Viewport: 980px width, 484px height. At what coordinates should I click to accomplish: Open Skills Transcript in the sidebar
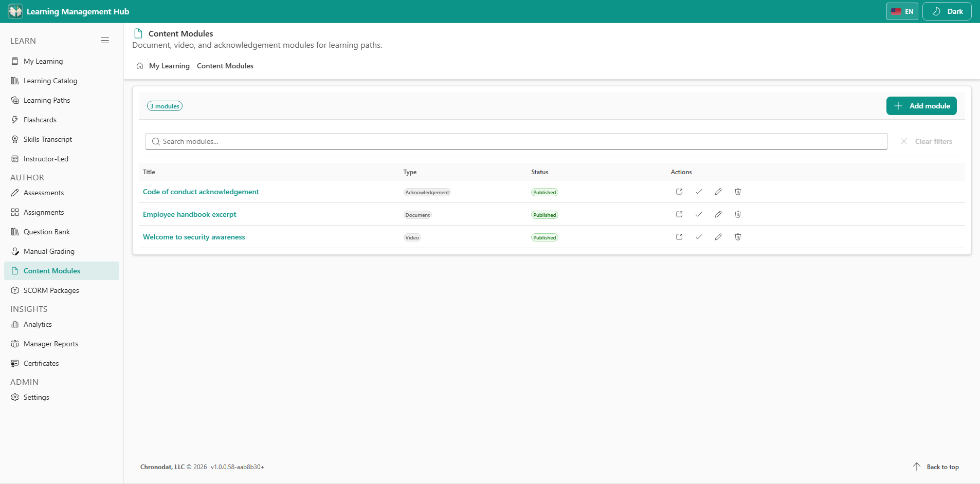(62, 139)
